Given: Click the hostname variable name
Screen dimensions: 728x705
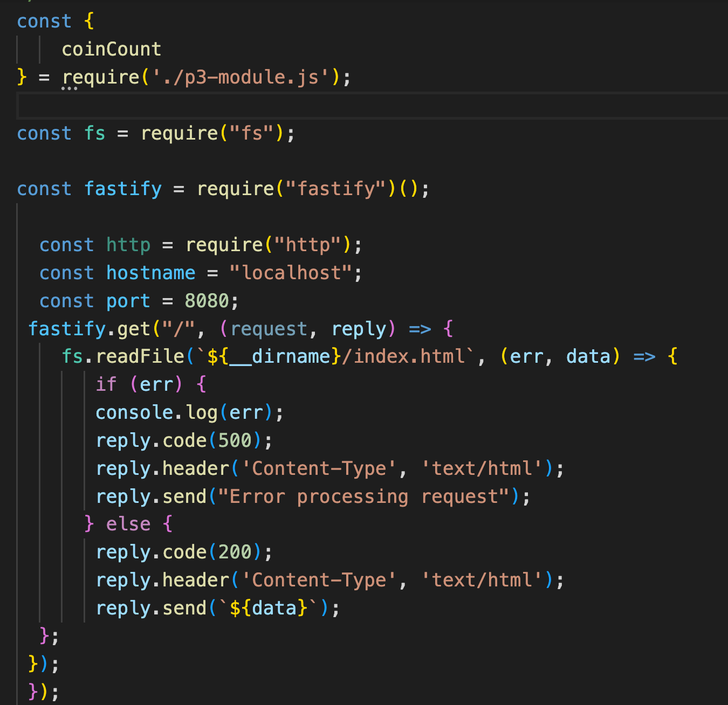Looking at the screenshot, I should [x=150, y=273].
